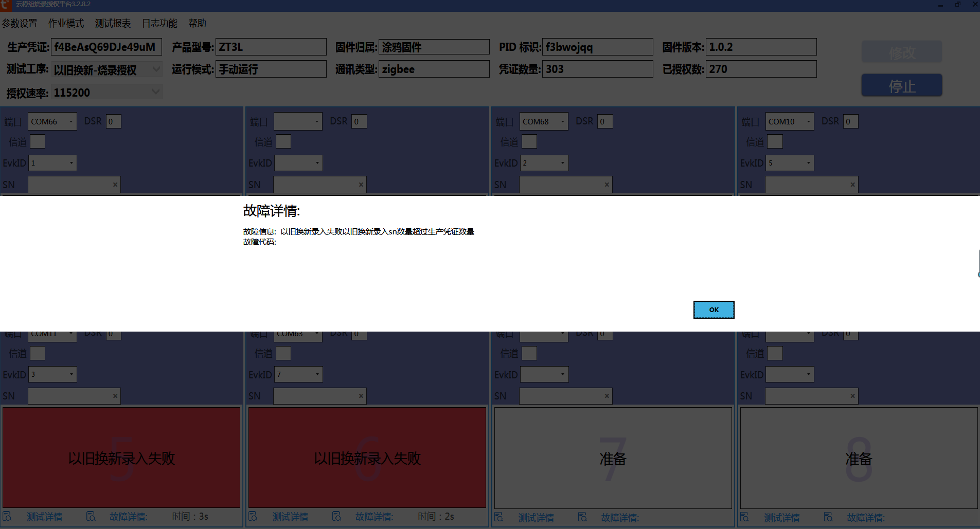Image resolution: width=980 pixels, height=529 pixels.
Task: Clear SN field with X in COM66 panel
Action: (x=115, y=185)
